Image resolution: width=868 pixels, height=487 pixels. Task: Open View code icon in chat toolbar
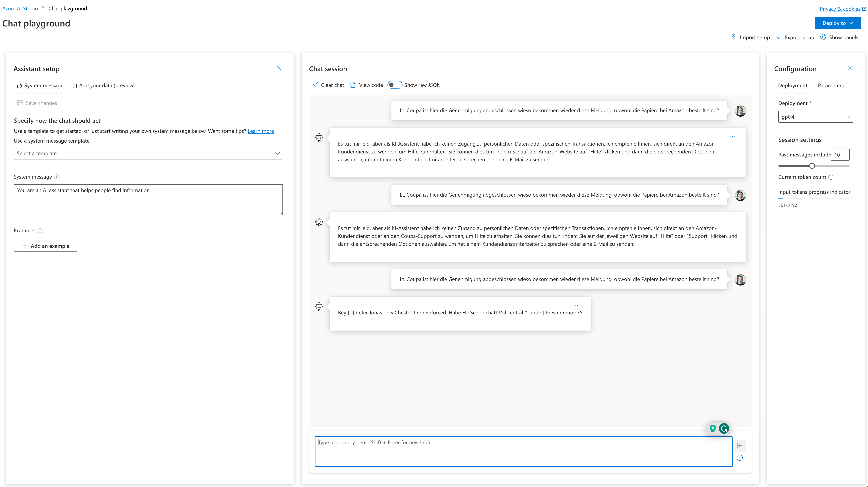click(x=353, y=85)
